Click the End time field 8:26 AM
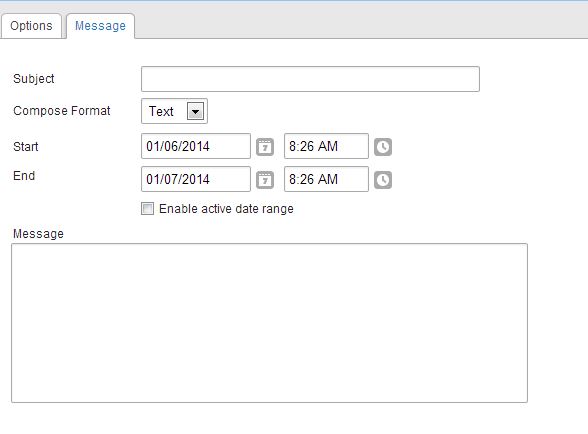The height and width of the screenshot is (434, 588). (326, 179)
